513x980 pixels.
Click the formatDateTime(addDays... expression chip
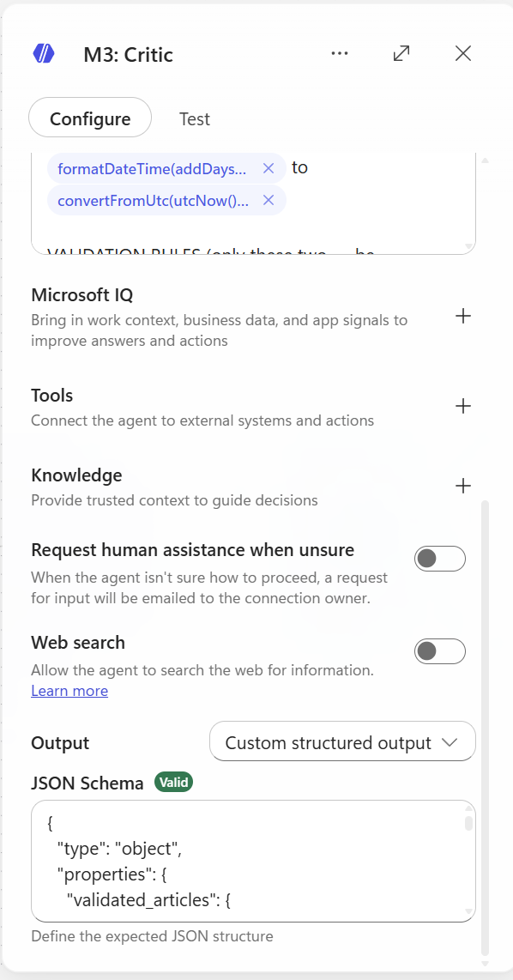click(152, 168)
